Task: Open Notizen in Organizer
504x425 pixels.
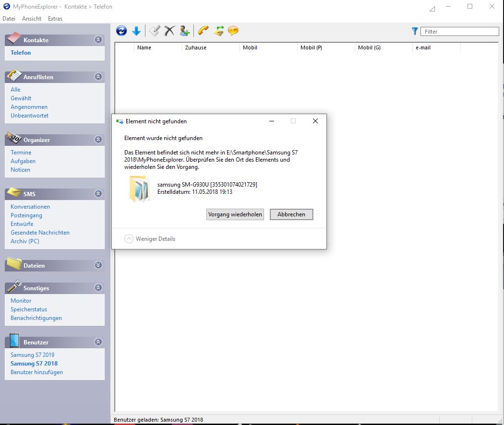Action: tap(20, 170)
